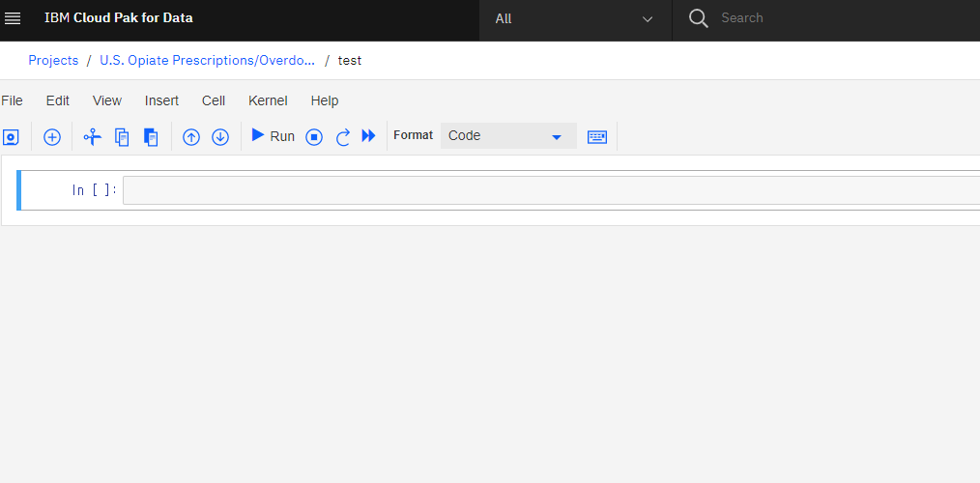
Task: Move selected cell up
Action: pos(191,137)
